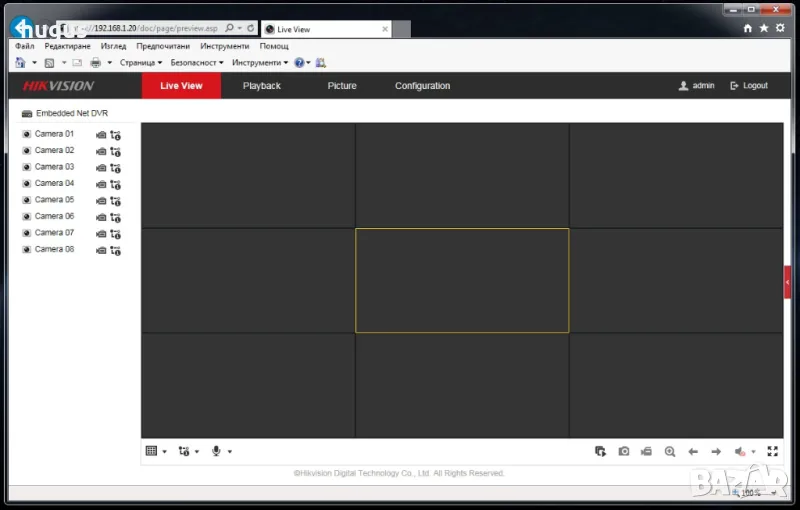Start all live view streams icon
This screenshot has height=510, width=800.
click(x=600, y=452)
